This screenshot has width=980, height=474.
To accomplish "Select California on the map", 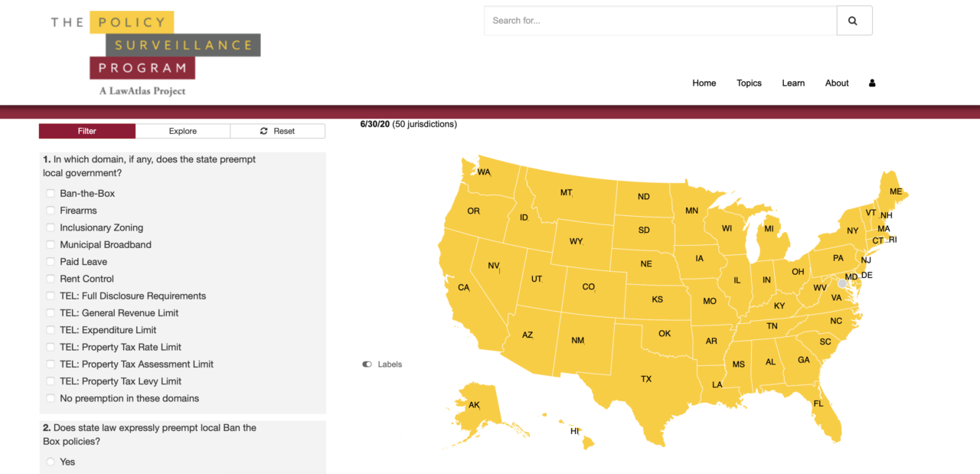I will 463,288.
